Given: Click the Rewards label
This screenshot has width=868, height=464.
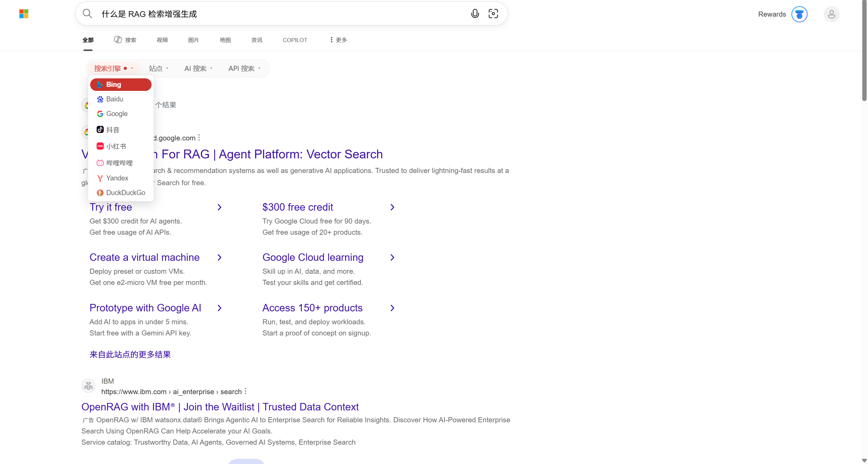Looking at the screenshot, I should [x=772, y=14].
